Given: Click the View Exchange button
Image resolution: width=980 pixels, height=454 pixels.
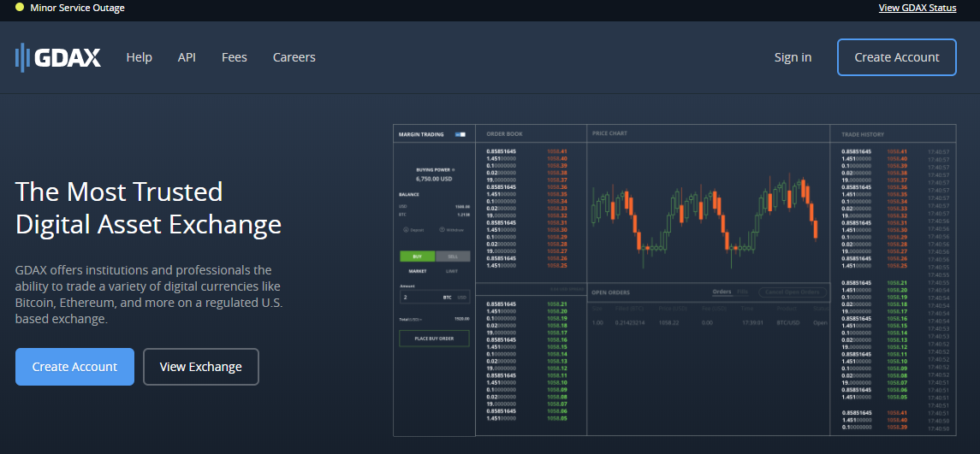Looking at the screenshot, I should tap(200, 367).
